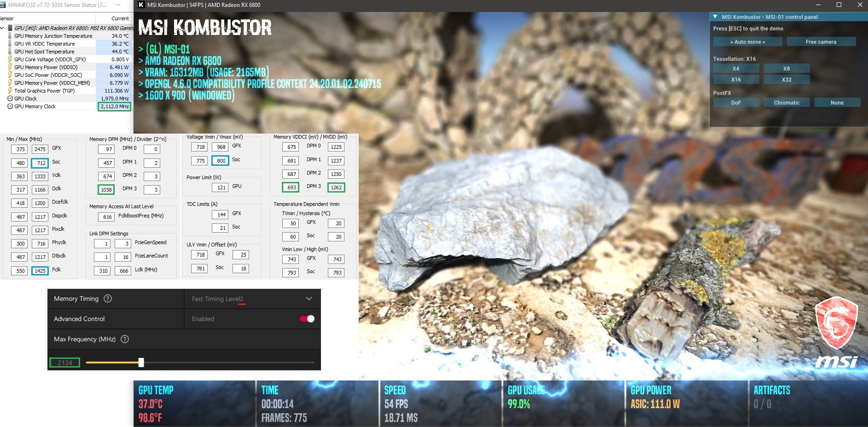Image resolution: width=868 pixels, height=427 pixels.
Task: Click the ASIC: 111.0 W power readout
Action: 655,404
